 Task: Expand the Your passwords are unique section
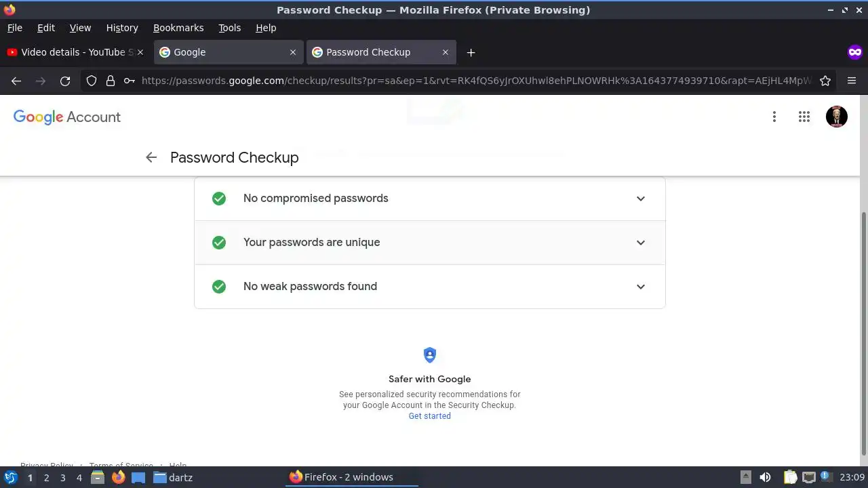pos(640,243)
